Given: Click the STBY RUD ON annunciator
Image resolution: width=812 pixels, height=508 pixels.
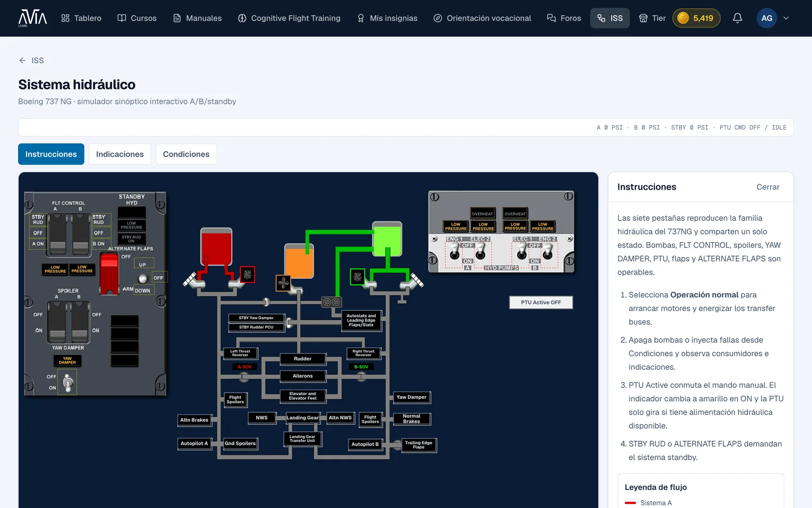Looking at the screenshot, I should pos(131,239).
